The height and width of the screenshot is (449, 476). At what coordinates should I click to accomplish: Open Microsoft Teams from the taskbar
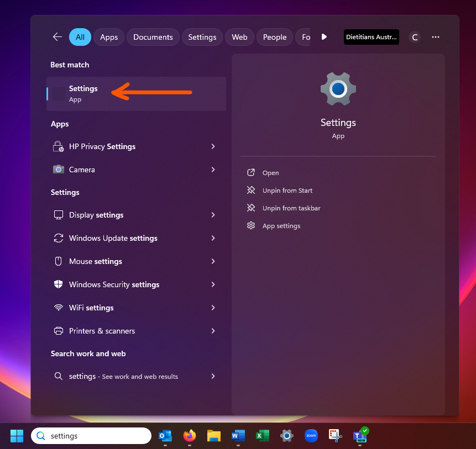coord(360,436)
